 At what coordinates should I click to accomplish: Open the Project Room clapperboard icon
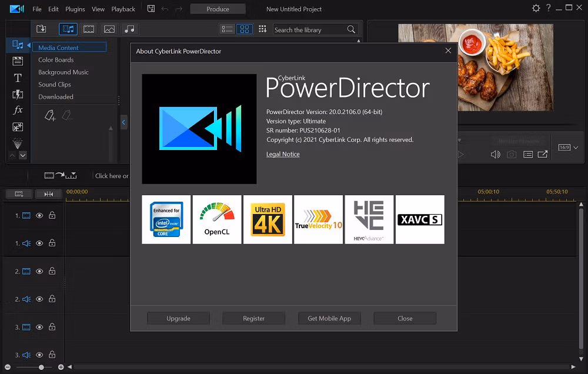coord(18,61)
